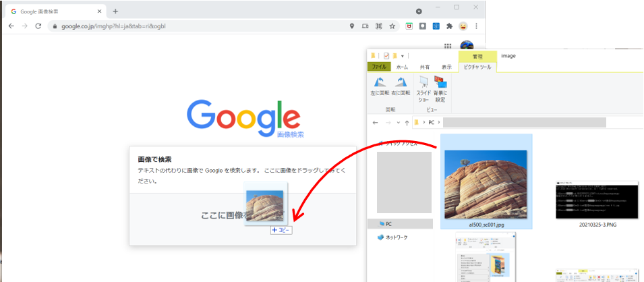Click the properties checkmark quick access icon
Image resolution: width=644 pixels, height=282 pixels.
pos(386,56)
